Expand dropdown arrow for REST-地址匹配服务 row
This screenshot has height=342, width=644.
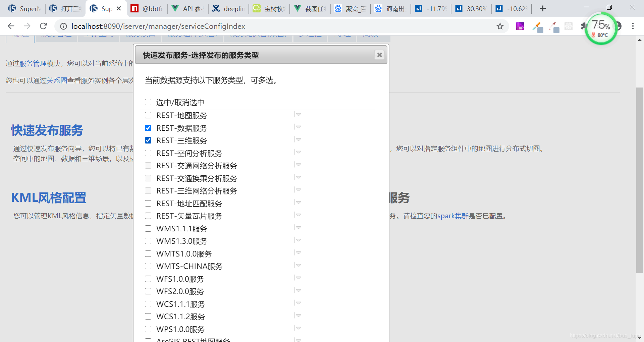pyautogui.click(x=298, y=203)
